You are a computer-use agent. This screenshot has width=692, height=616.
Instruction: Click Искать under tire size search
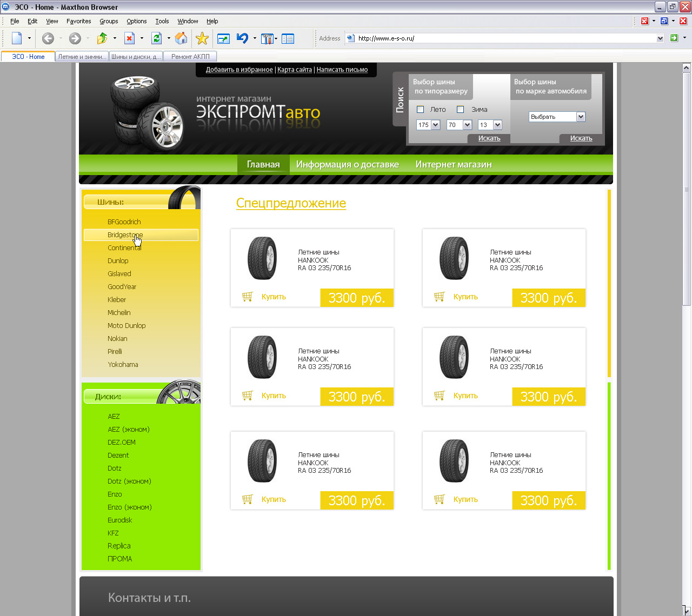(489, 138)
